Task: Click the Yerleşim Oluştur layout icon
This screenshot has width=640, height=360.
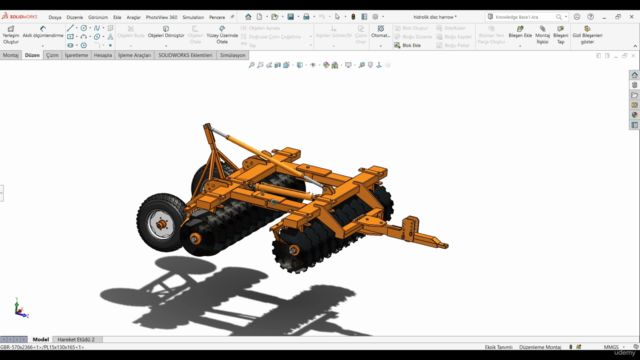Action: click(11, 29)
